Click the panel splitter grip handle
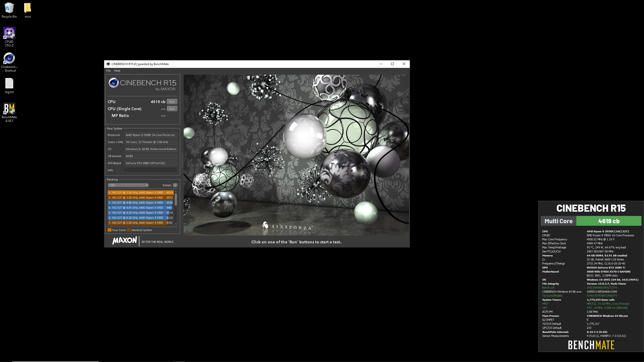Image resolution: width=644 pixels, height=362 pixels. coord(182,160)
